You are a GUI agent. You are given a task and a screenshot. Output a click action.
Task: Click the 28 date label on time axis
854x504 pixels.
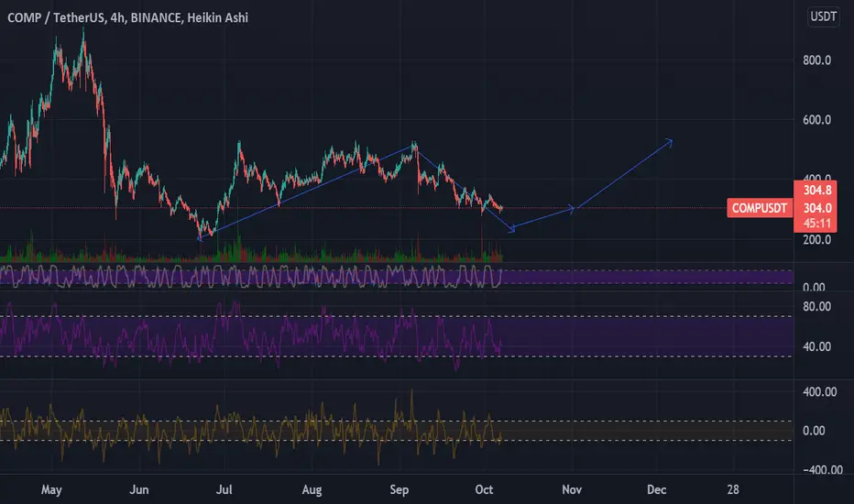[x=733, y=490]
